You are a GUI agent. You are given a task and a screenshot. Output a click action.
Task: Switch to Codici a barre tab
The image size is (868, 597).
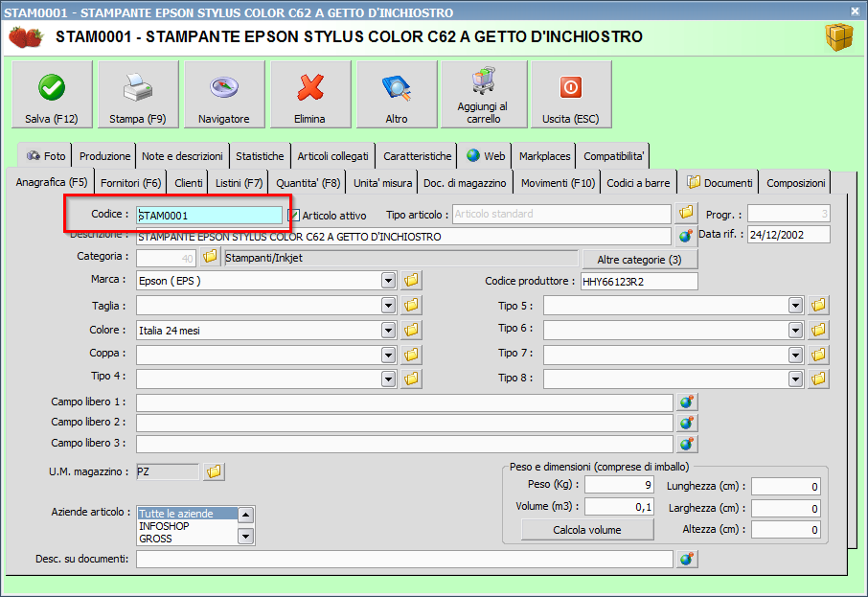[x=638, y=183]
